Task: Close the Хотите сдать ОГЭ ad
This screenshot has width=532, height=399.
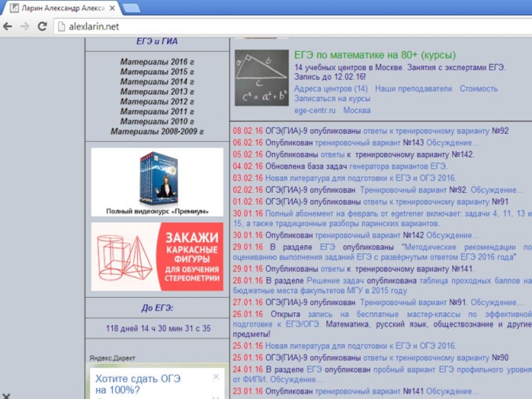Action: point(216,376)
